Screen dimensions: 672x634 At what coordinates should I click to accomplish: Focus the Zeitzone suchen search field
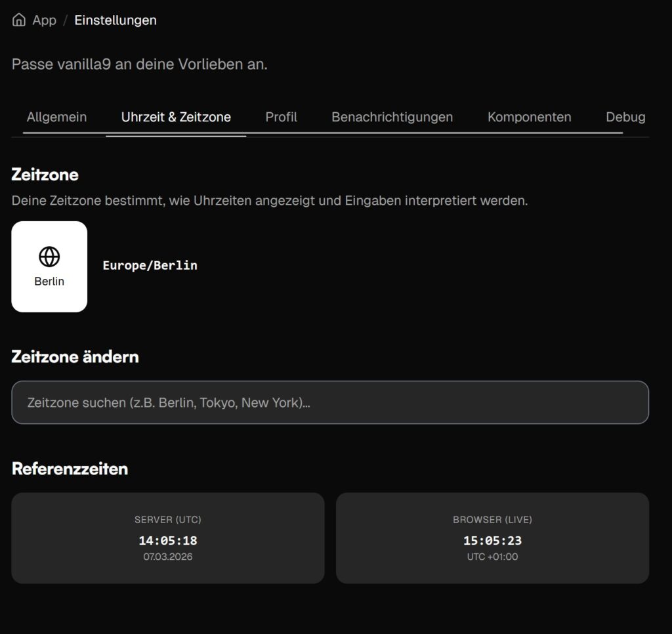pos(329,402)
